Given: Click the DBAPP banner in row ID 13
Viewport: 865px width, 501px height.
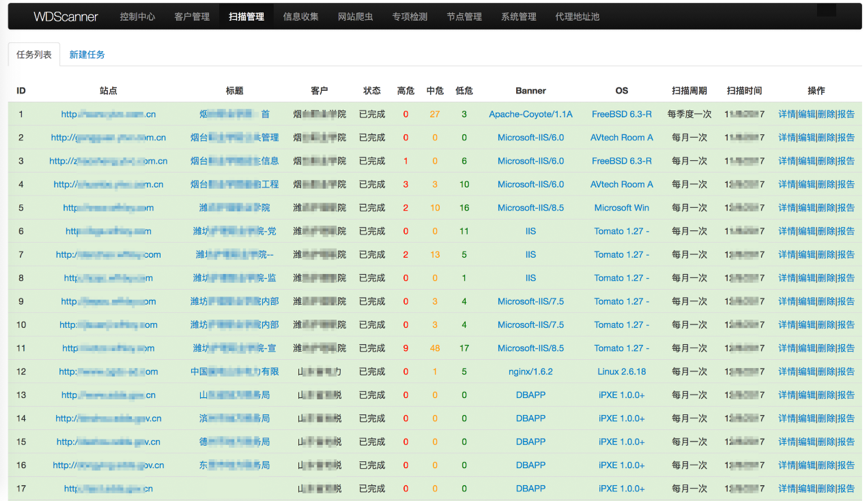Looking at the screenshot, I should 531,395.
